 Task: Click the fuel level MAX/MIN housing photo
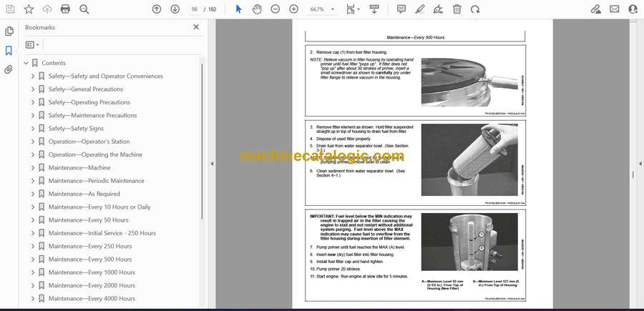pyautogui.click(x=469, y=242)
